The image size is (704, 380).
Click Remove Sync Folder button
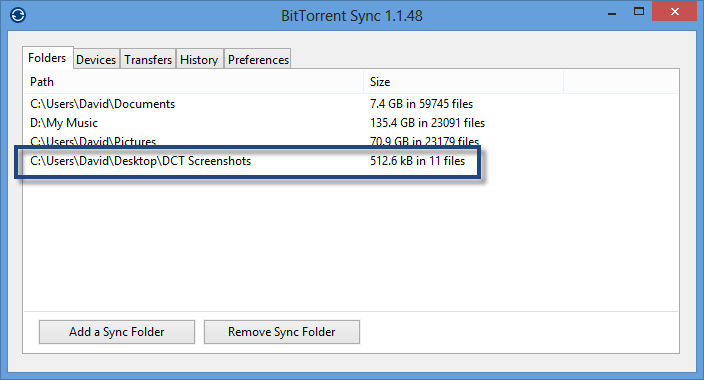pyautogui.click(x=282, y=332)
